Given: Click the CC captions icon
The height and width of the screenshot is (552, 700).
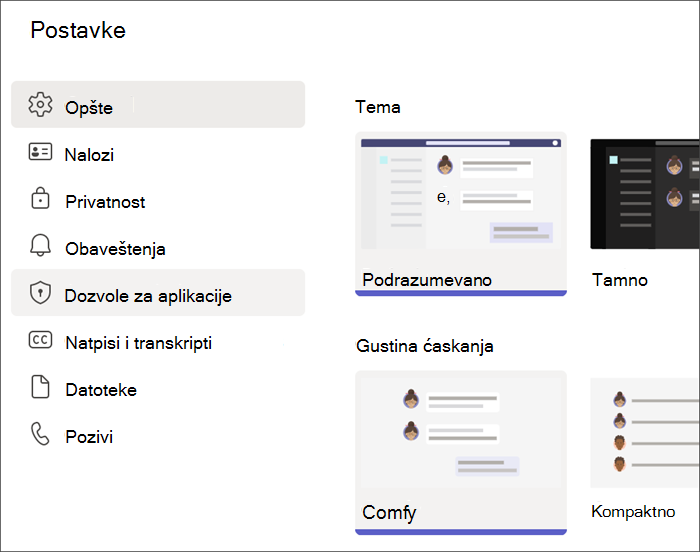Looking at the screenshot, I should pyautogui.click(x=40, y=340).
